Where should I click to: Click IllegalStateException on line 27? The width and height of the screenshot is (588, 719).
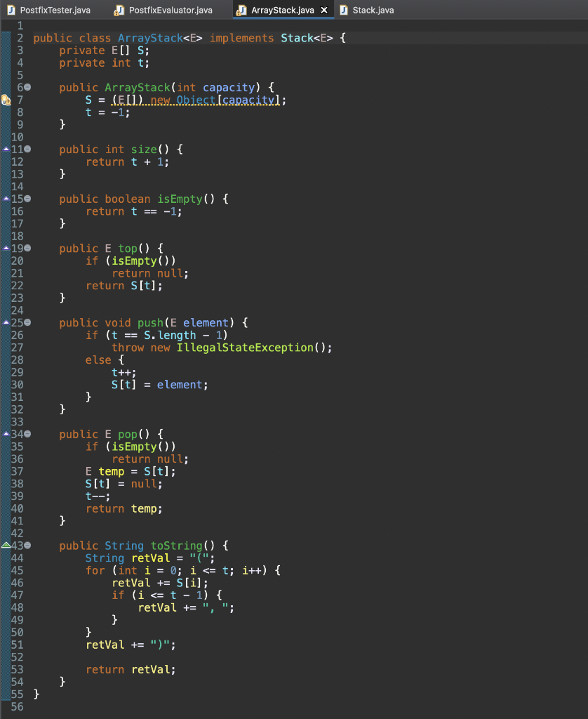click(245, 348)
